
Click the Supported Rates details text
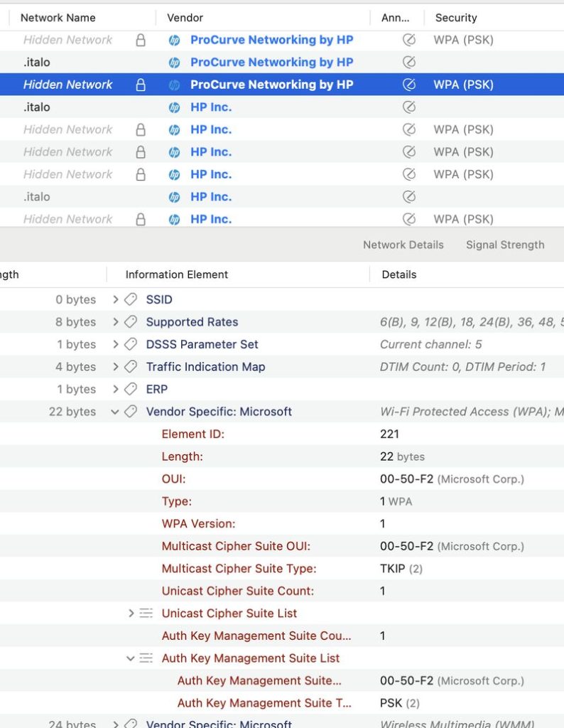click(472, 322)
